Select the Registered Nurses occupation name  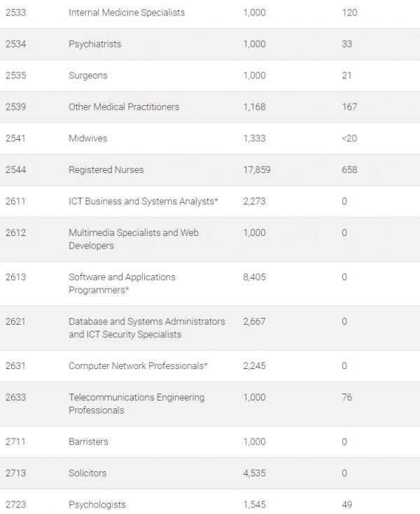coord(106,170)
